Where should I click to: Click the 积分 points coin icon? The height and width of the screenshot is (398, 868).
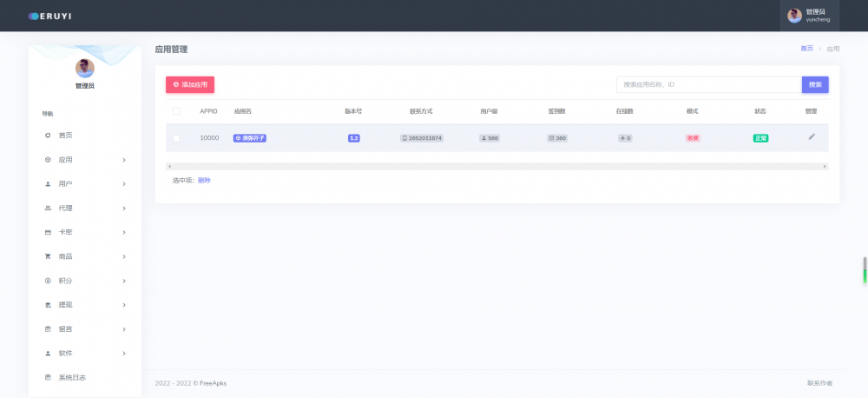[48, 281]
